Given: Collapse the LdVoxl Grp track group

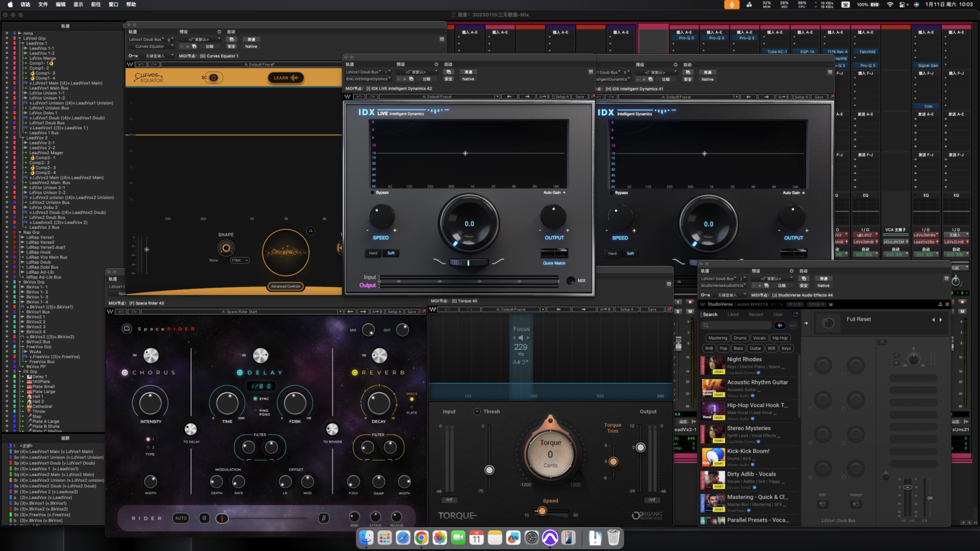Looking at the screenshot, I should coord(20,38).
